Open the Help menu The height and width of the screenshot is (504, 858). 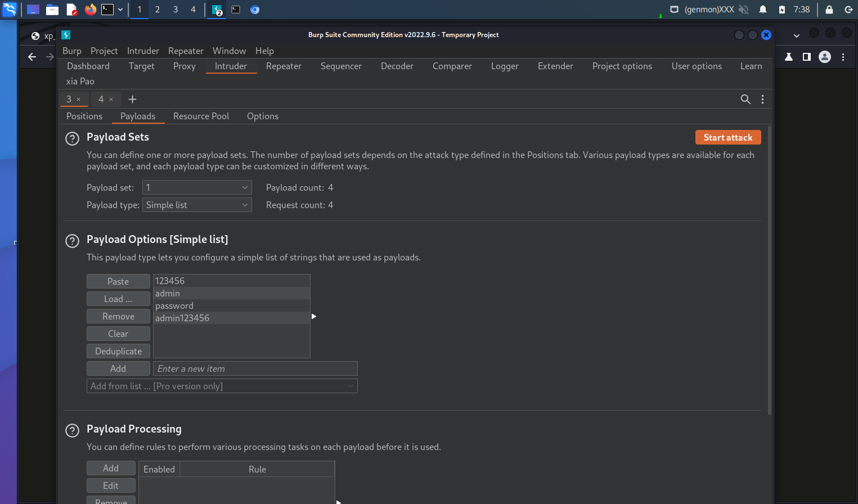point(264,51)
